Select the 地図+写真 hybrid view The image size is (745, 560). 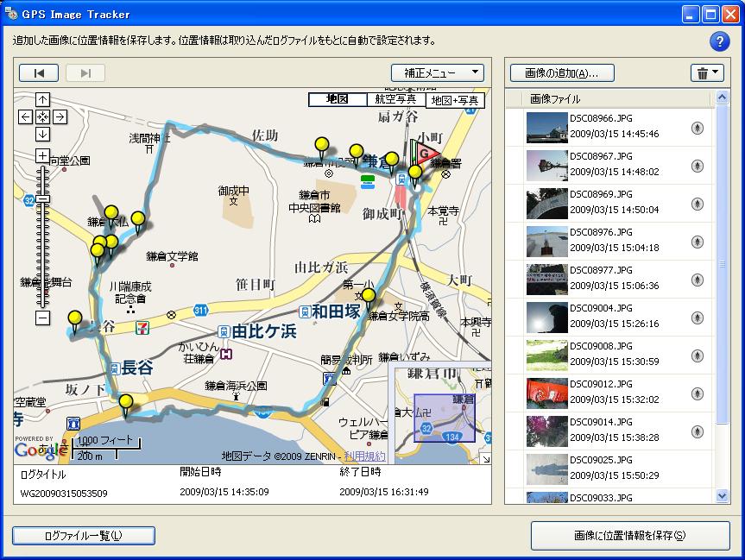point(456,101)
